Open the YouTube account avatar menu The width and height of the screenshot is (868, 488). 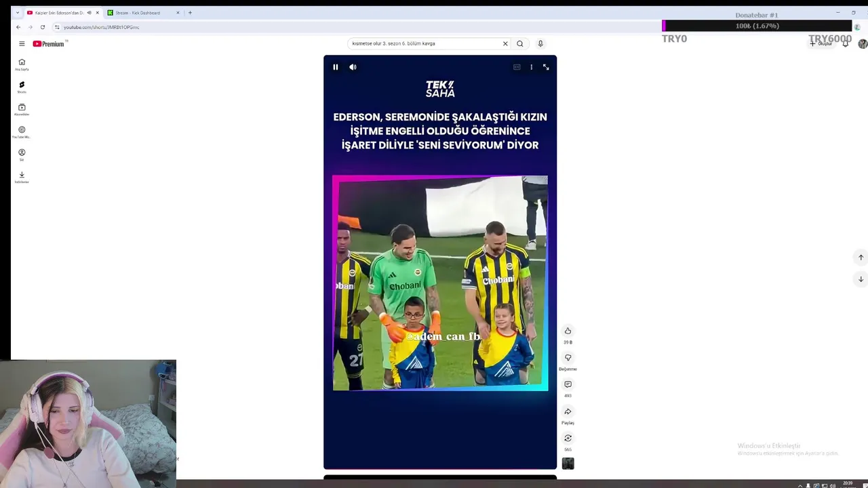click(x=863, y=43)
